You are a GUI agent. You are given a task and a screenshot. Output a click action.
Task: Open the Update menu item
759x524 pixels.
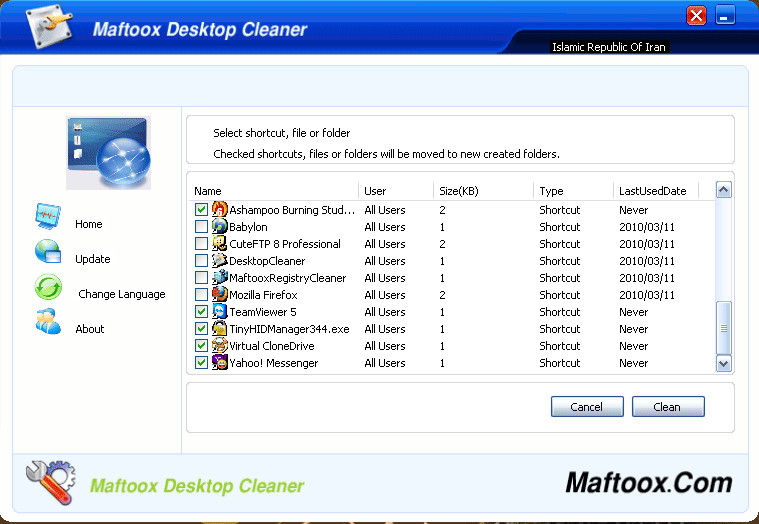(92, 259)
